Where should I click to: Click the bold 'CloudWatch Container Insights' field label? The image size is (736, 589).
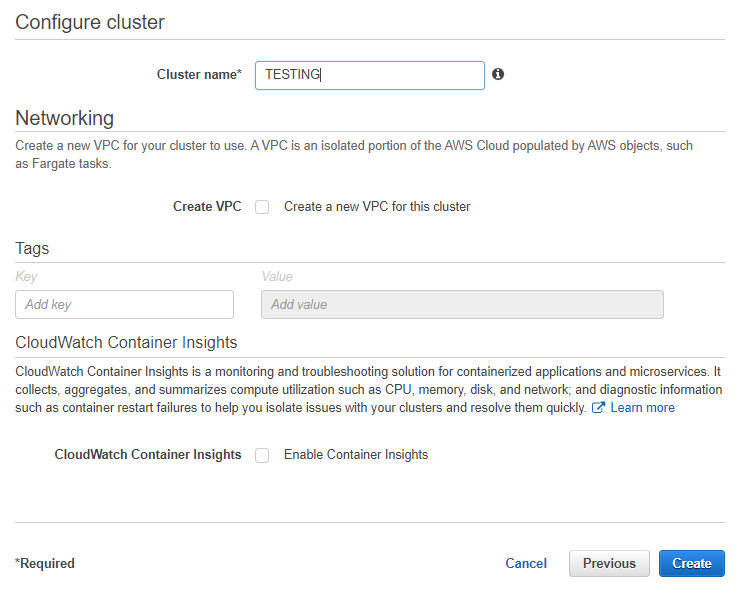148,455
